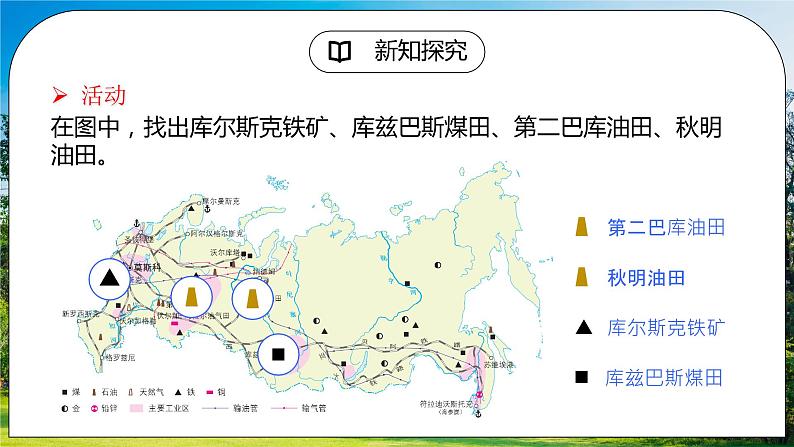Select the circled black square coal symbol
The height and width of the screenshot is (447, 794).
279,354
